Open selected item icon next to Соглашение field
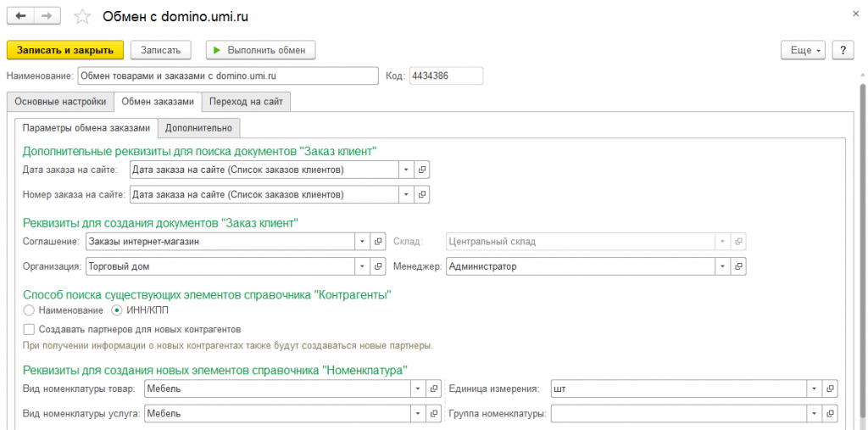The image size is (868, 430). (379, 241)
